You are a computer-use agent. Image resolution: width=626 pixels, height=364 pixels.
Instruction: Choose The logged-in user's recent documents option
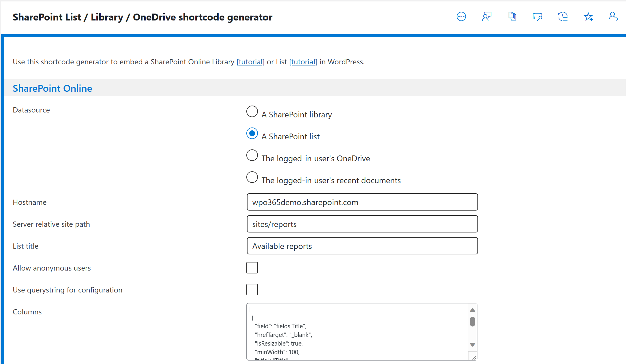click(x=252, y=177)
